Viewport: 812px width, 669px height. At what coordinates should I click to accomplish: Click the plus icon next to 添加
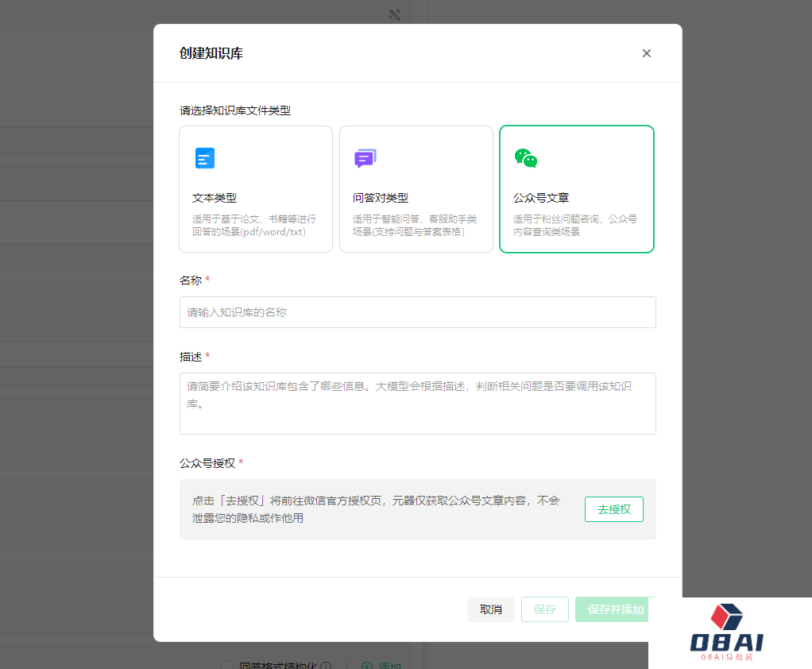pos(367,666)
